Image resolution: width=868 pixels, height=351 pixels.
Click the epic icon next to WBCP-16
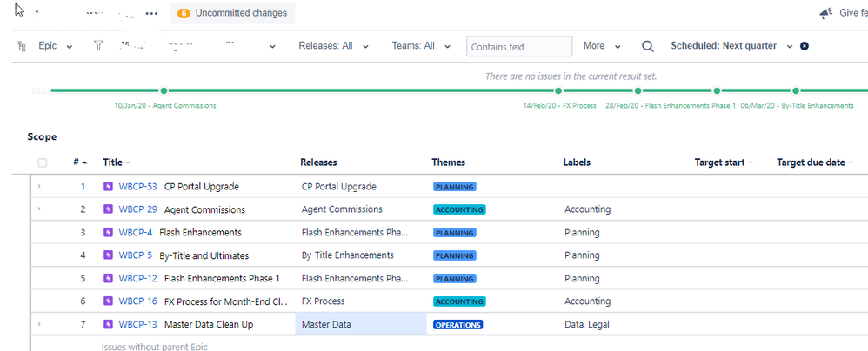pos(109,301)
